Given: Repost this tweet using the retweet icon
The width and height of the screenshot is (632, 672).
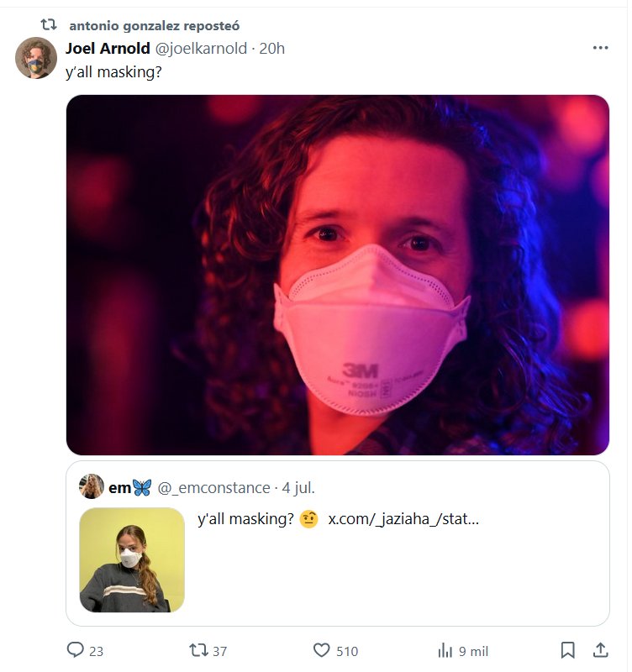Looking at the screenshot, I should tap(198, 650).
